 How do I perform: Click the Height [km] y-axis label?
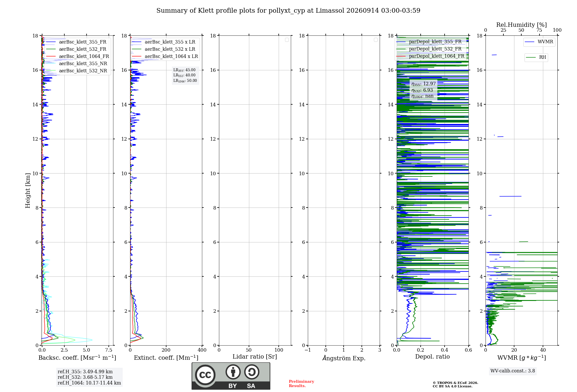click(x=28, y=191)
